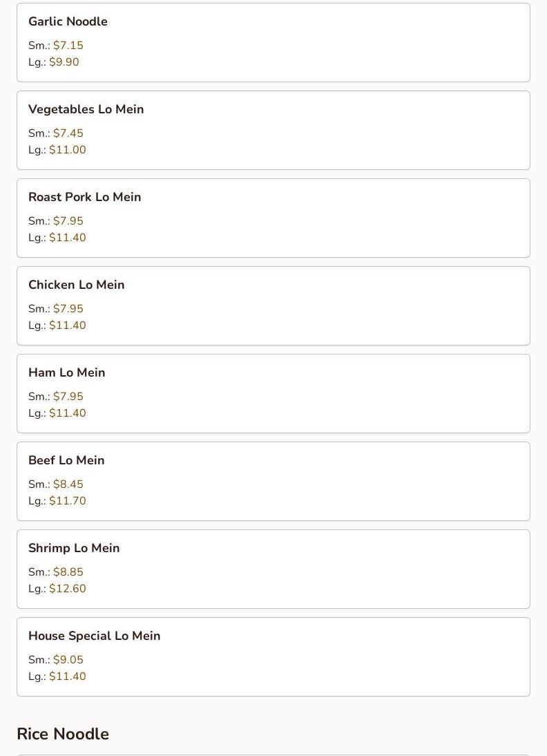Image resolution: width=547 pixels, height=756 pixels.
Task: Select House Special Lo Mein small $9.05
Action: (68, 660)
